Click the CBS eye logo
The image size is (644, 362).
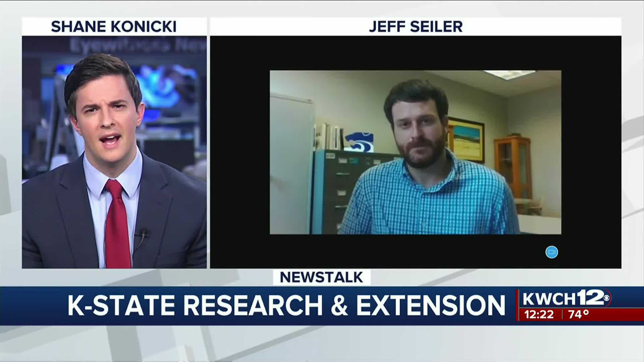606,298
